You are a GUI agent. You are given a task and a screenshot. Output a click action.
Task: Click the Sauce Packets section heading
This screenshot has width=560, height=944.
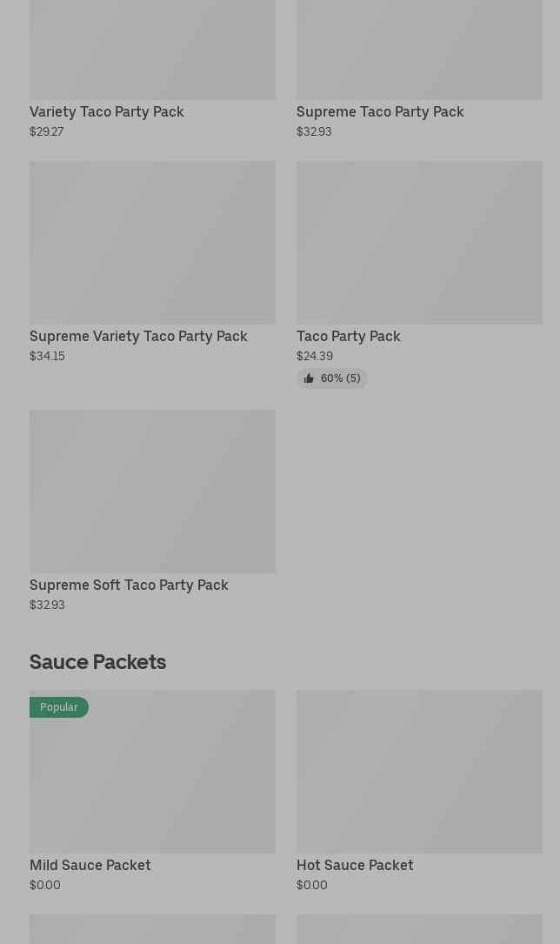coord(97,661)
